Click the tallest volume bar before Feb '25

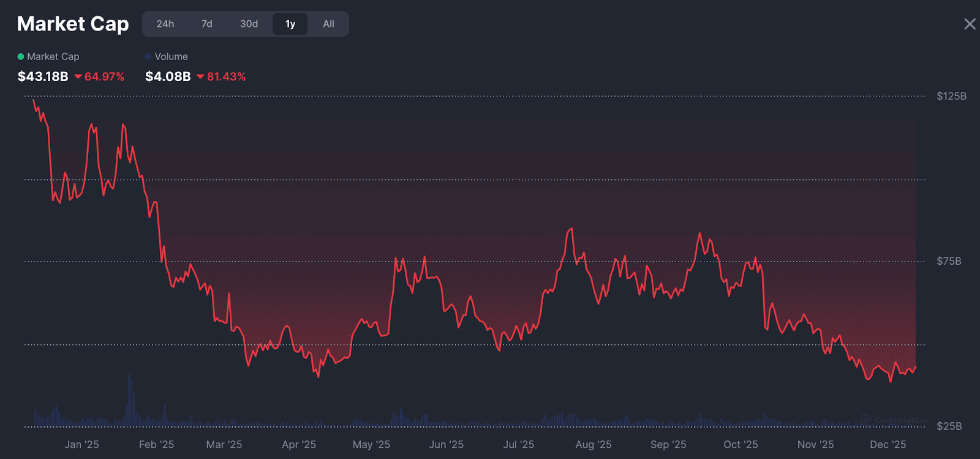point(129,401)
